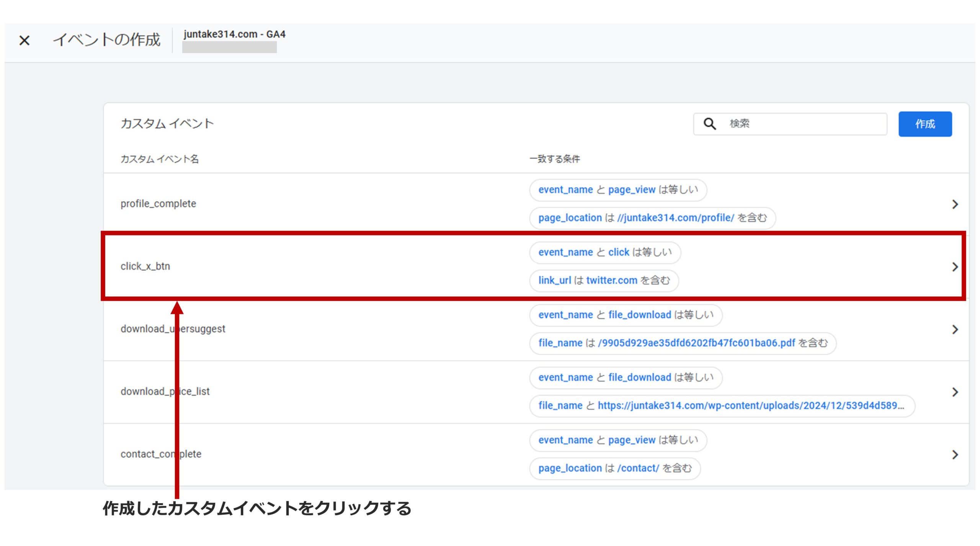The width and height of the screenshot is (980, 546).
Task: Click the file_name .pdf を含む condition chip
Action: pyautogui.click(x=682, y=343)
